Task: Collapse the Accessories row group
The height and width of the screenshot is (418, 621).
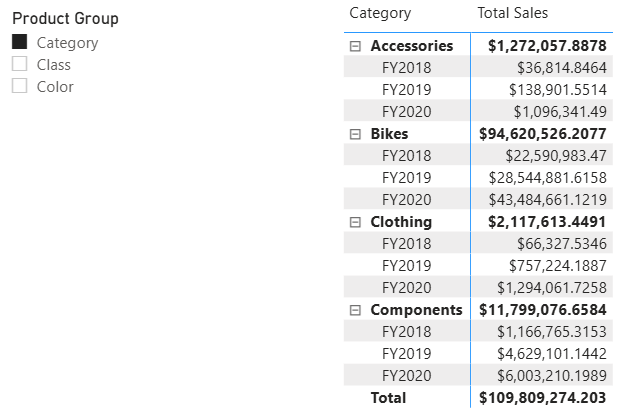Action: 355,46
